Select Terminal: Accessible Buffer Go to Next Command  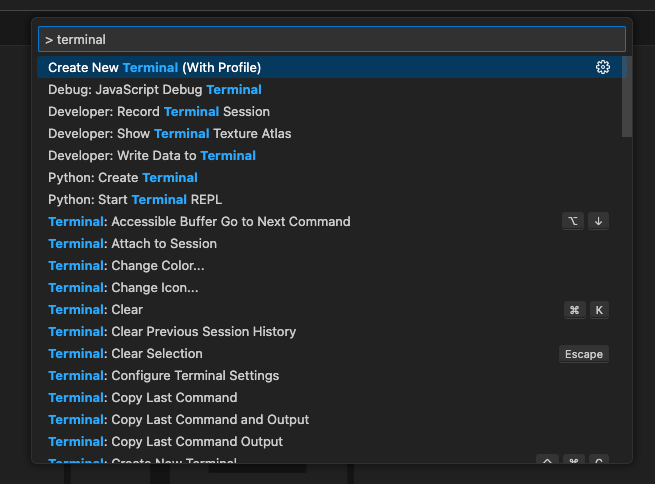tap(332, 221)
